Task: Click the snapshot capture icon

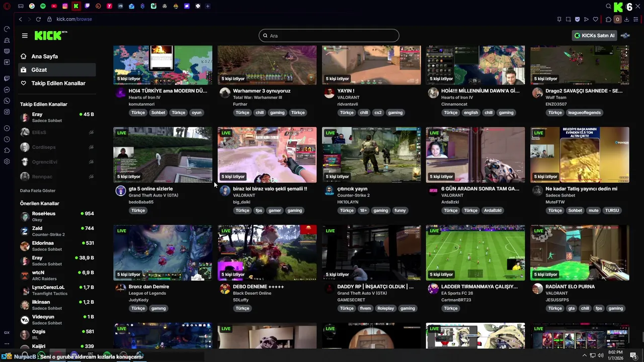Action: 568,19
